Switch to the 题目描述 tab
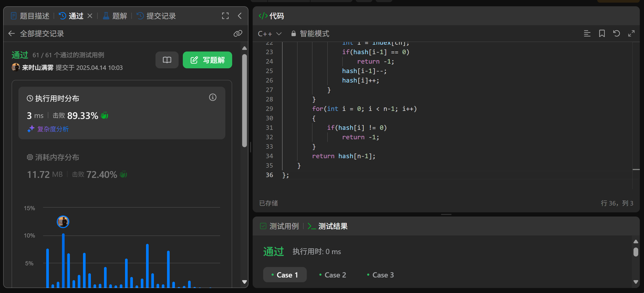644x293 pixels. pyautogui.click(x=30, y=16)
